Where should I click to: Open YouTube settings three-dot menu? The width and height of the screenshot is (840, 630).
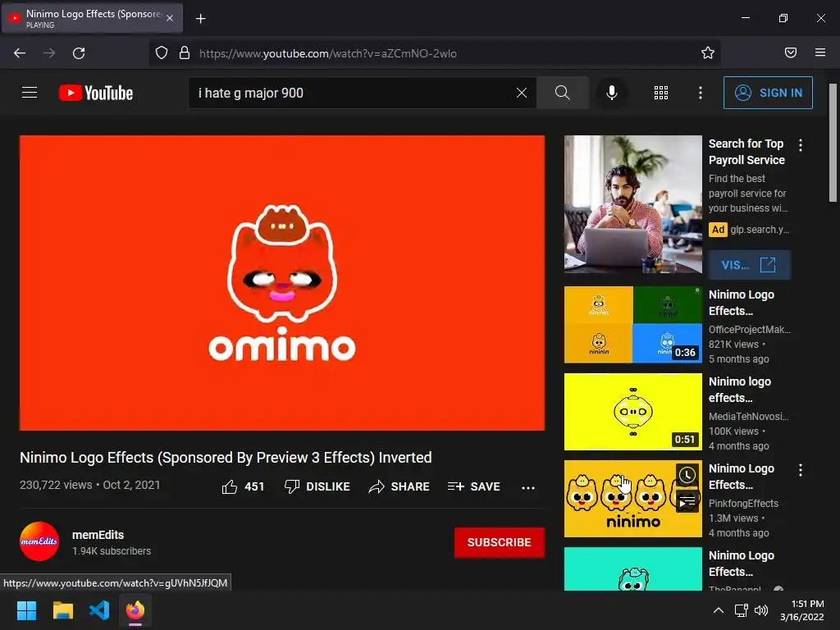point(701,93)
